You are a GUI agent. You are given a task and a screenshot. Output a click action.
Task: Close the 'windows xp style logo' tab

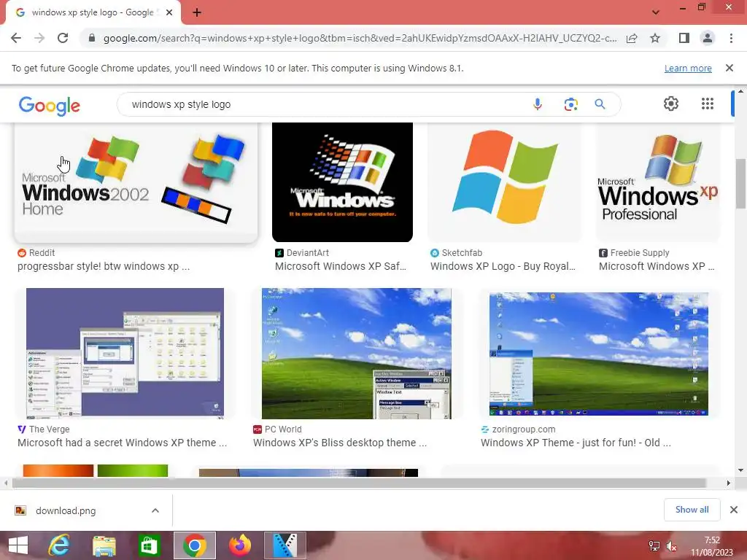pyautogui.click(x=169, y=13)
